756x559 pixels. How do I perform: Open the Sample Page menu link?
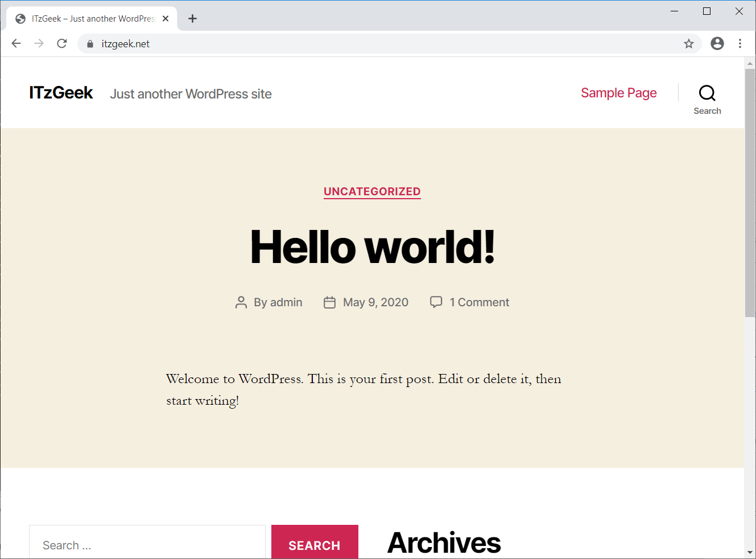[619, 93]
